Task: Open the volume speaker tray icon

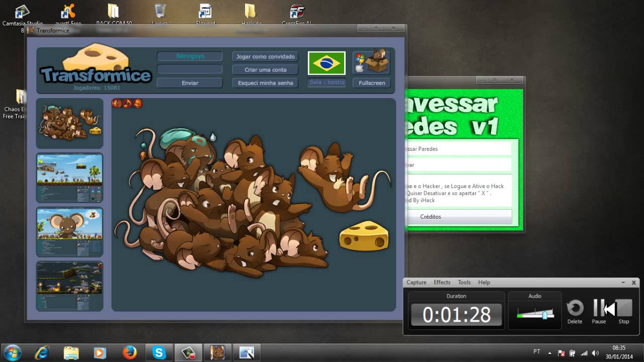Action: (x=596, y=353)
